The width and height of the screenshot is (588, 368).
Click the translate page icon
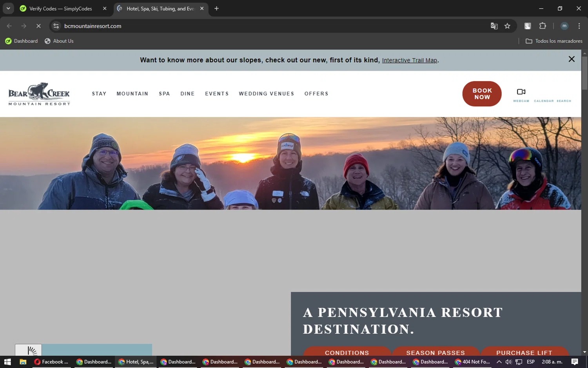(x=494, y=26)
